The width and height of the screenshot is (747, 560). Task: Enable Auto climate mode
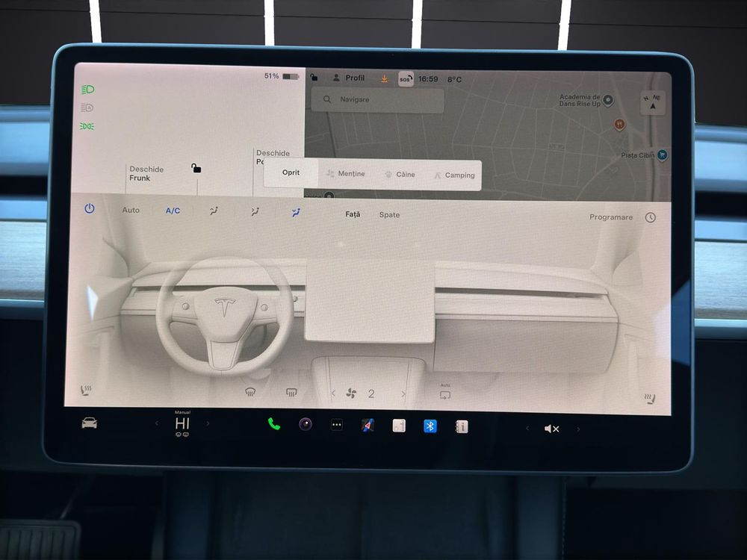(131, 210)
